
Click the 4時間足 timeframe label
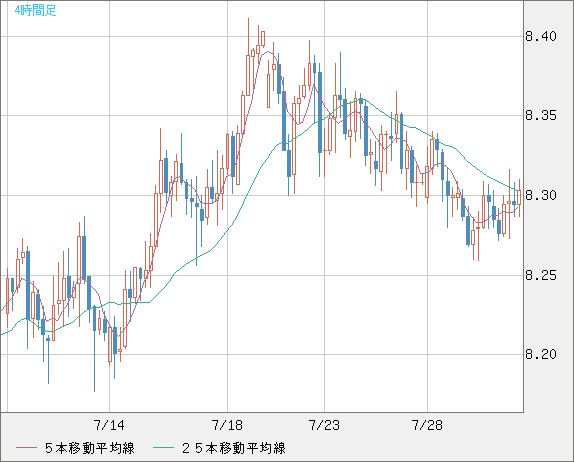click(36, 10)
